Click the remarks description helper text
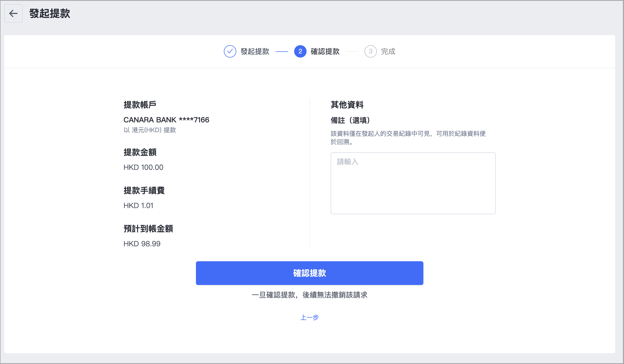This screenshot has width=624, height=364. (408, 138)
